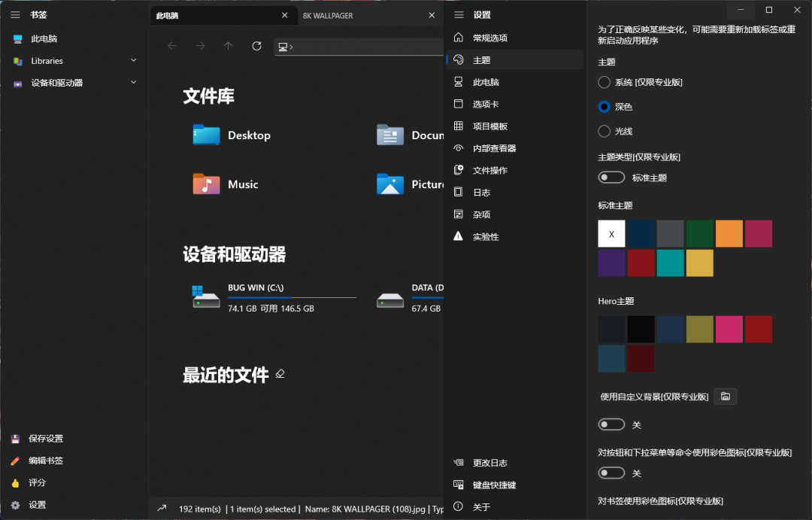812x520 pixels.
Task: Select the 系统 theme radio button
Action: (604, 82)
